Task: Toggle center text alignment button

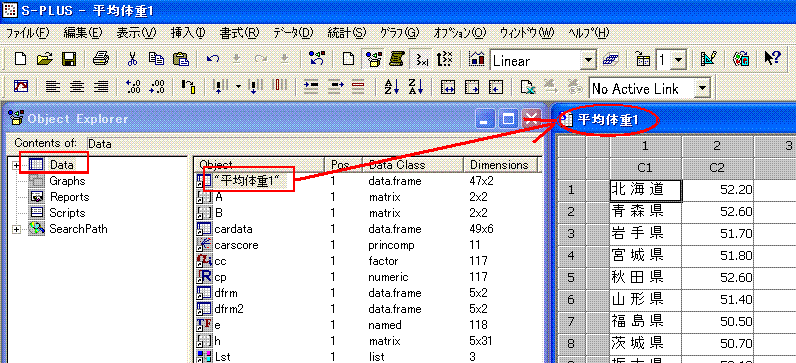Action: point(77,87)
